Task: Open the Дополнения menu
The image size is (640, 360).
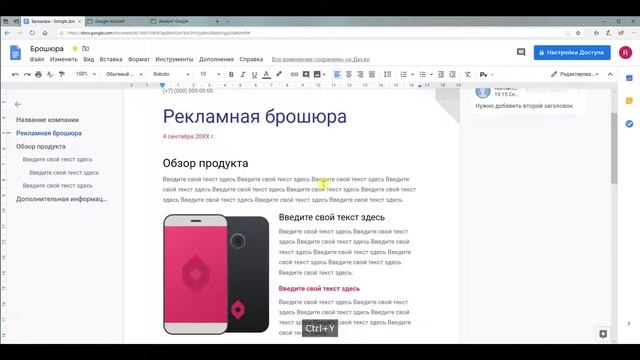Action: click(216, 59)
